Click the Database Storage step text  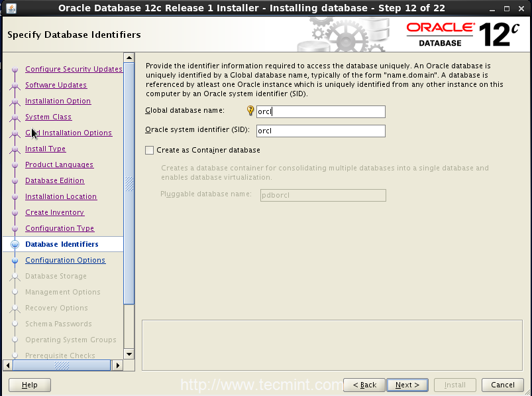coord(56,276)
